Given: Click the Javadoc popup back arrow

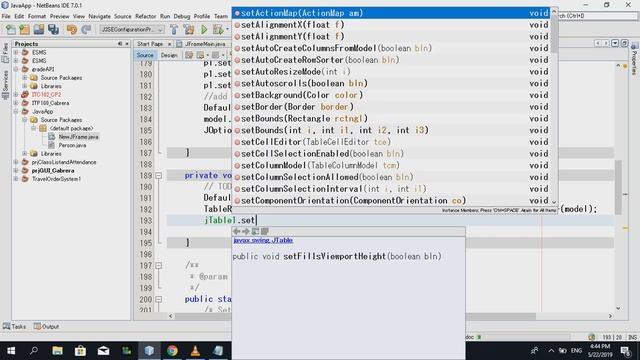Looking at the screenshot, I should click(237, 231).
